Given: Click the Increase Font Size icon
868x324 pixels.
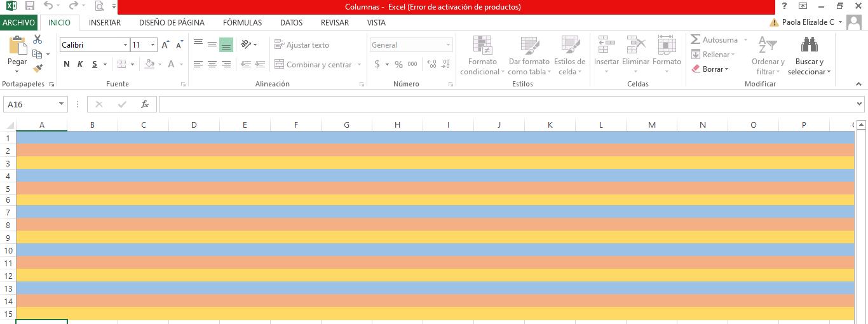Looking at the screenshot, I should pyautogui.click(x=165, y=45).
